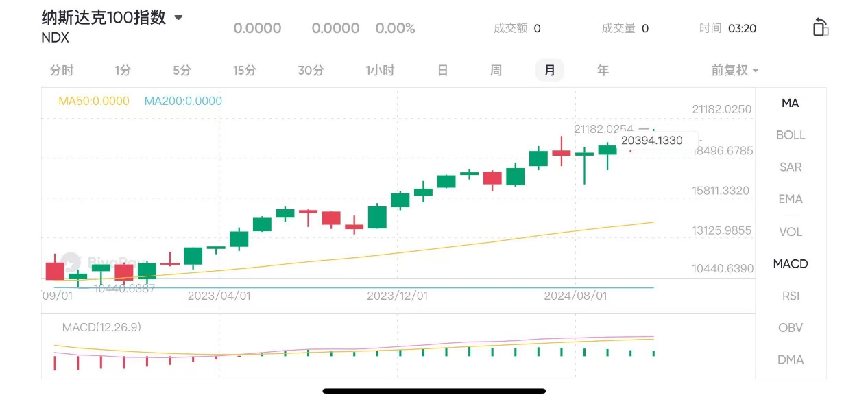This screenshot has height=402, width=868.
Task: Tap the rotate screen icon
Action: 820,27
